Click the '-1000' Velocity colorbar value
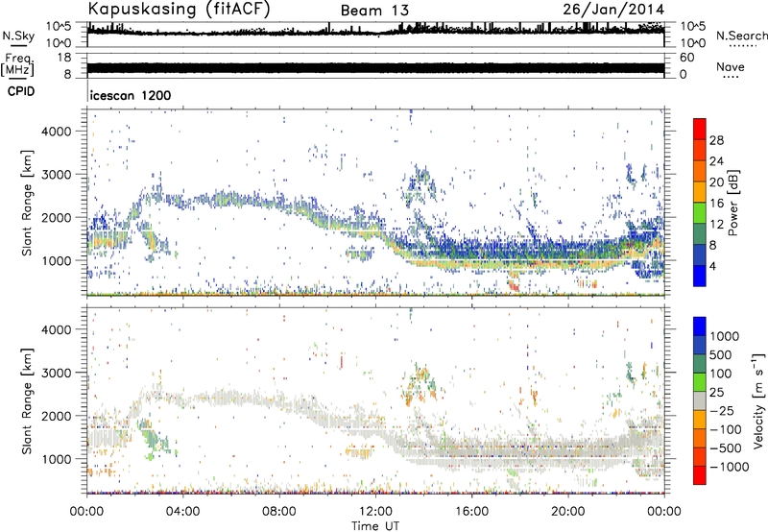 coord(729,467)
